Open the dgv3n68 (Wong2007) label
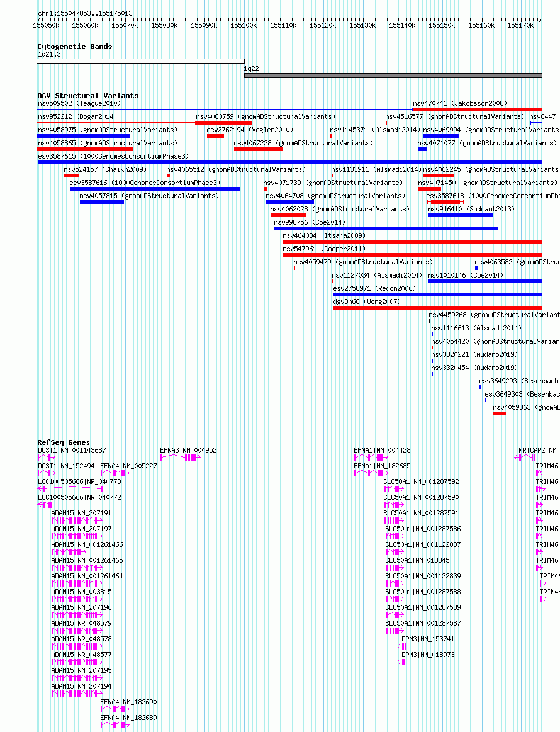The image size is (560, 732). pyautogui.click(x=367, y=301)
